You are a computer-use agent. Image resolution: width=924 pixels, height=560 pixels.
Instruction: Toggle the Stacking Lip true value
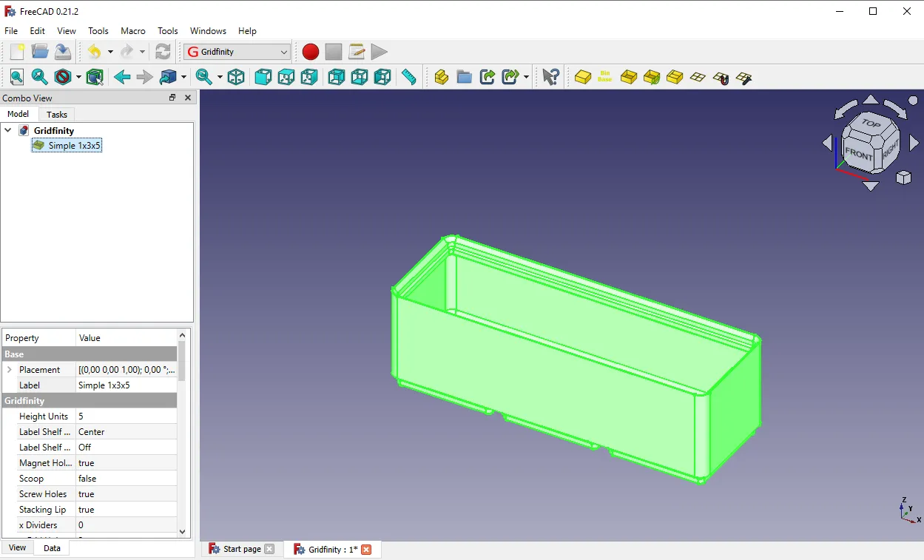click(126, 510)
